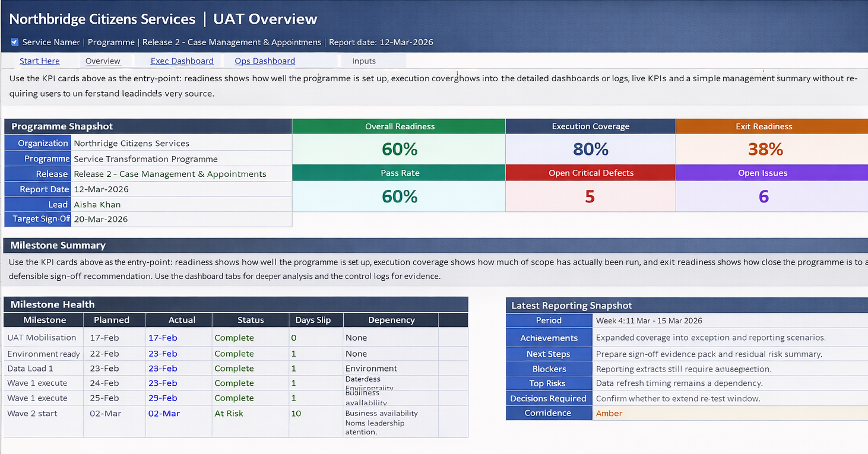The width and height of the screenshot is (868, 454).
Task: Click the Overall Readiness card header
Action: [399, 126]
